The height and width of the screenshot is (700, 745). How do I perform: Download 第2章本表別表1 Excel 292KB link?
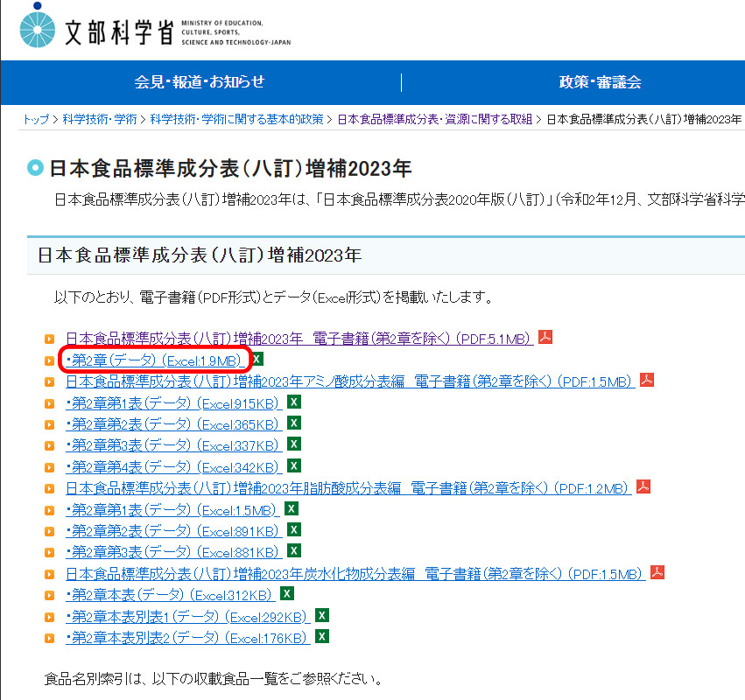(187, 617)
